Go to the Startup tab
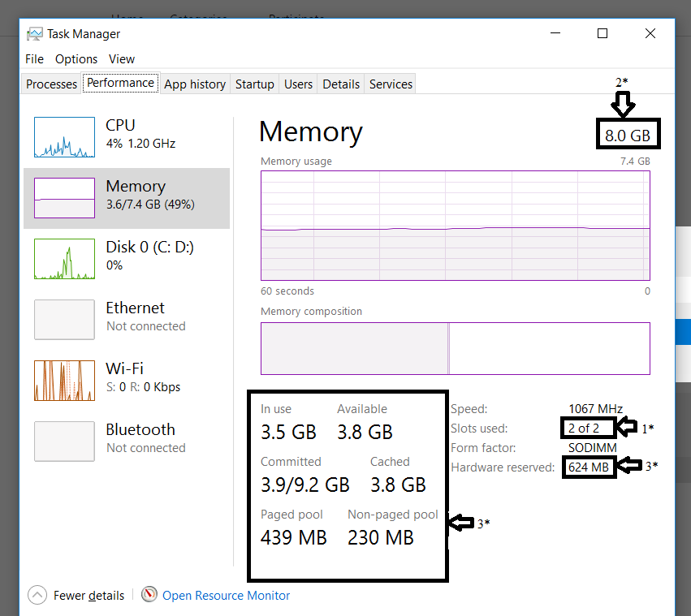 pyautogui.click(x=254, y=84)
